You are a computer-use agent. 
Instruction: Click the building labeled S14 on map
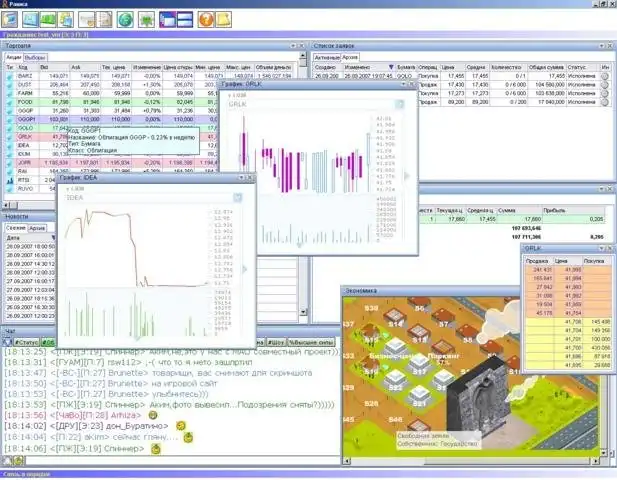pyautogui.click(x=395, y=318)
